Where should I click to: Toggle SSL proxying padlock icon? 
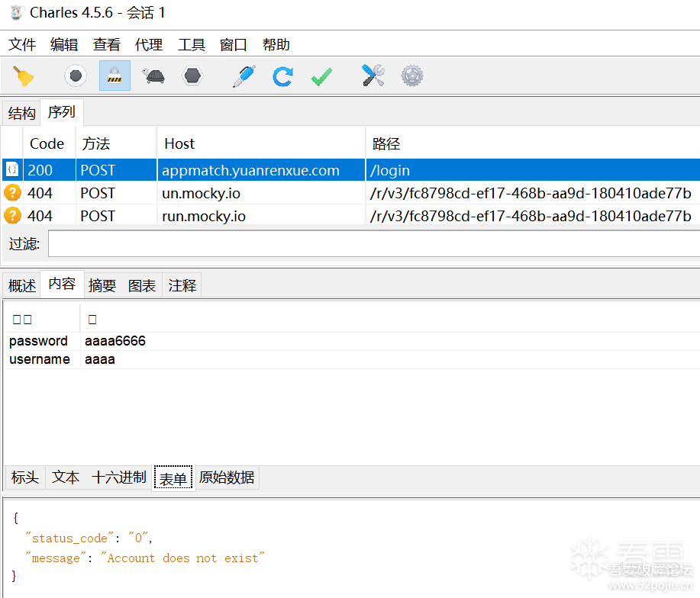tap(115, 76)
